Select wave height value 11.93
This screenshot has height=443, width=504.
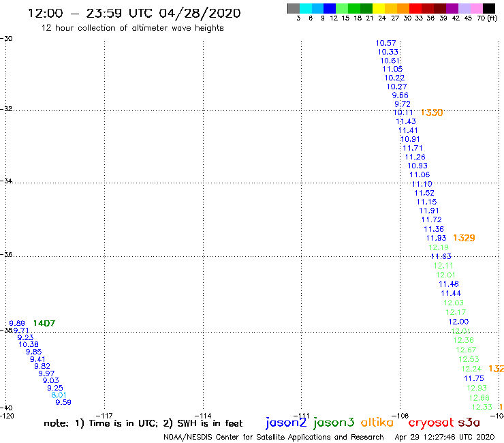tap(436, 238)
